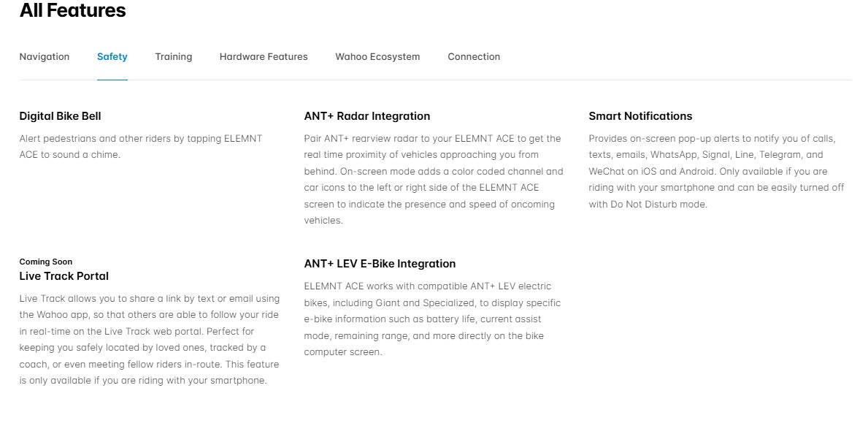The width and height of the screenshot is (868, 426).
Task: Go to the Hardware Features tab
Action: coord(264,57)
